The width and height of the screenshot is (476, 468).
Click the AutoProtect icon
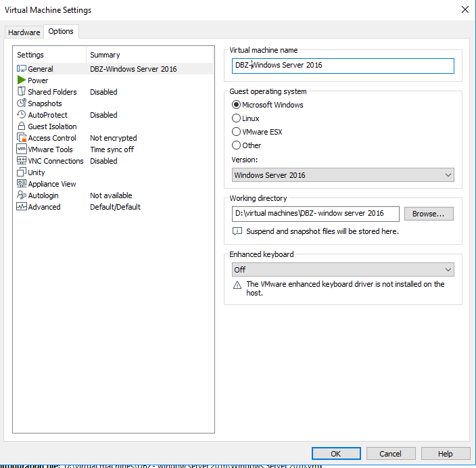[x=21, y=114]
